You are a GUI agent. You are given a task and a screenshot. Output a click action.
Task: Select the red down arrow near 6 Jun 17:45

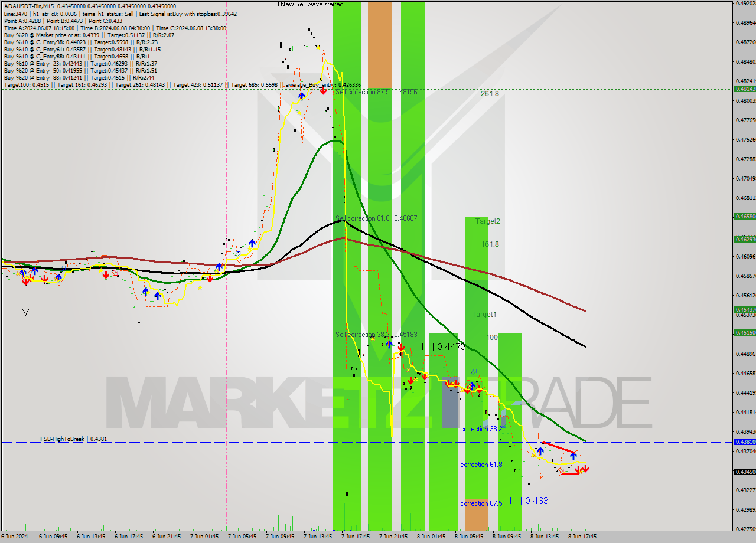point(105,275)
